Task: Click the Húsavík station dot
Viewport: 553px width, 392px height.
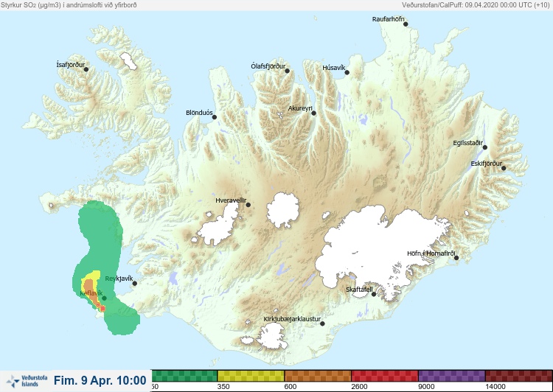Action: pos(347,73)
